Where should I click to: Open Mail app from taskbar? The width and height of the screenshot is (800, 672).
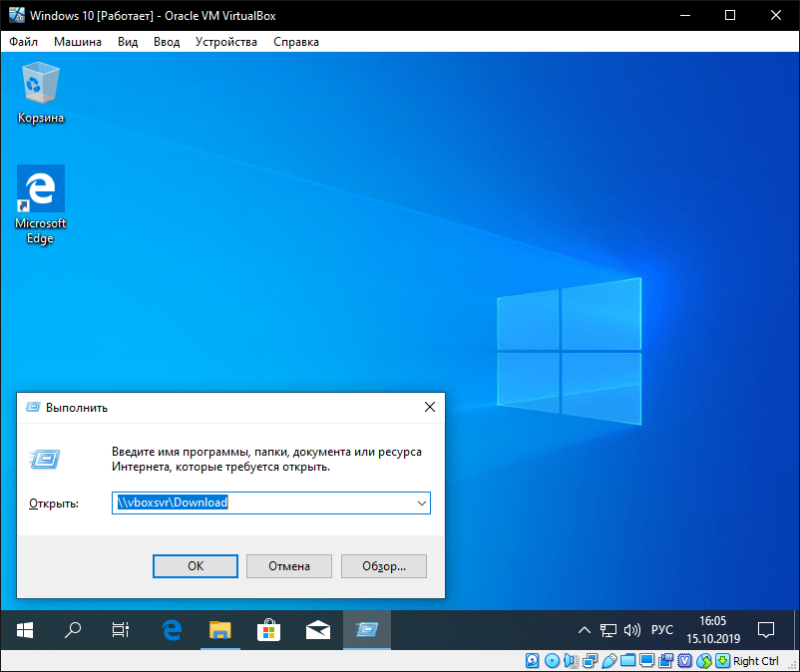[x=317, y=630]
